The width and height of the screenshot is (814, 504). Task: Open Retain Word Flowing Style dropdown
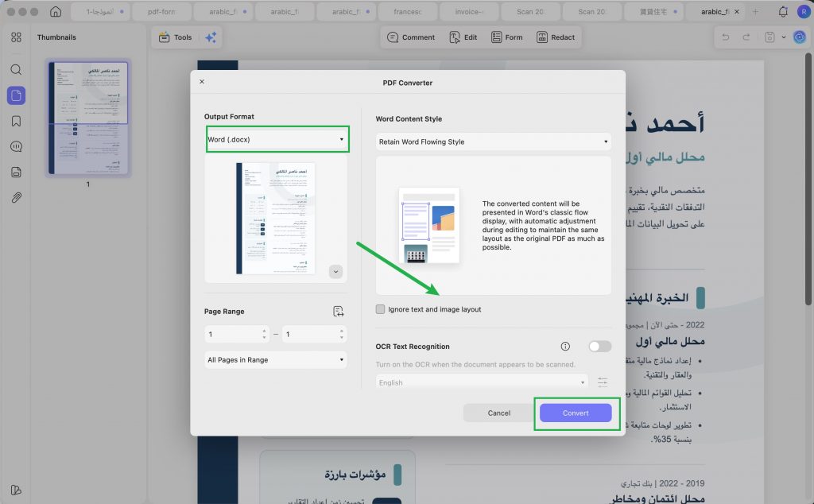pos(493,142)
